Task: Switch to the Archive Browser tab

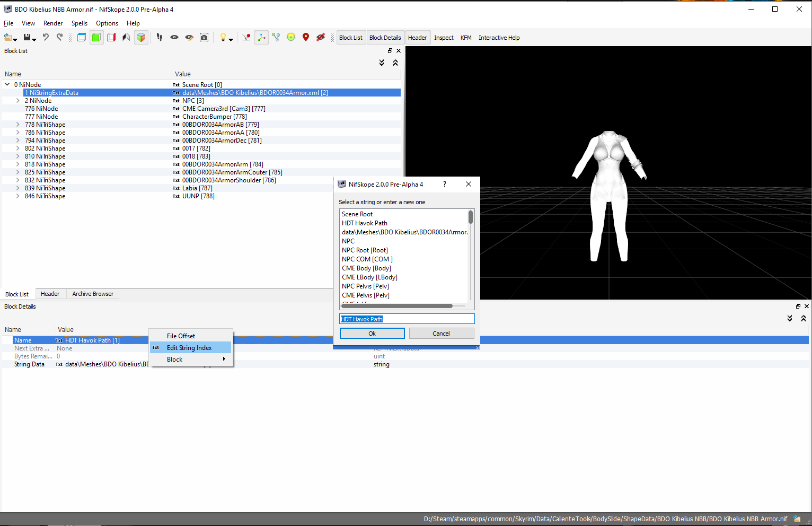Action: click(x=93, y=294)
